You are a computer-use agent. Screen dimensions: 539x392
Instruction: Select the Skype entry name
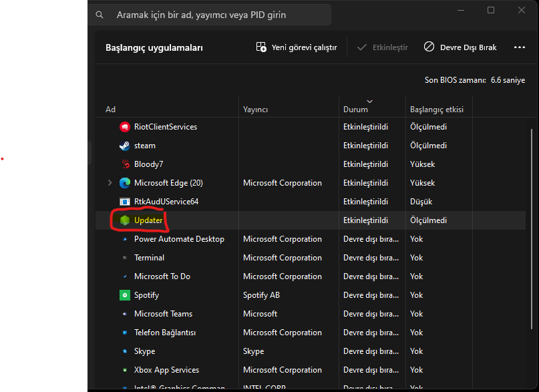pos(144,351)
